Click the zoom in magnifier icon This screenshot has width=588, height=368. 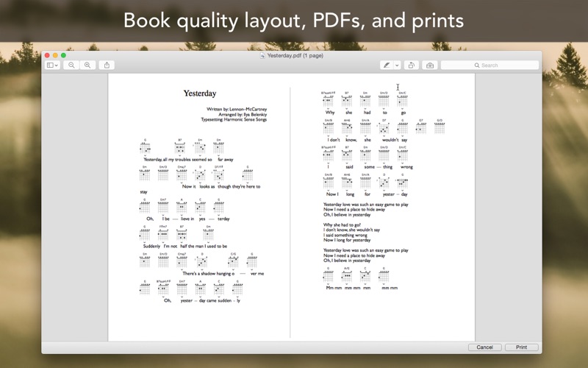pos(87,65)
